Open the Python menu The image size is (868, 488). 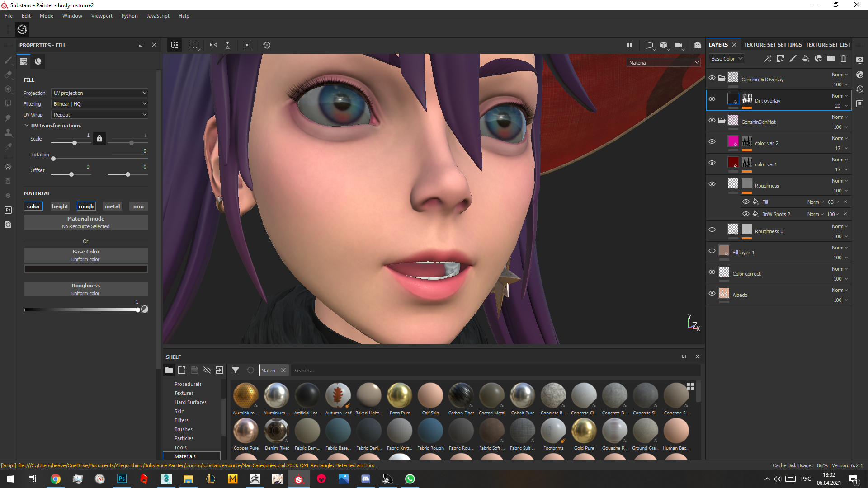(129, 16)
